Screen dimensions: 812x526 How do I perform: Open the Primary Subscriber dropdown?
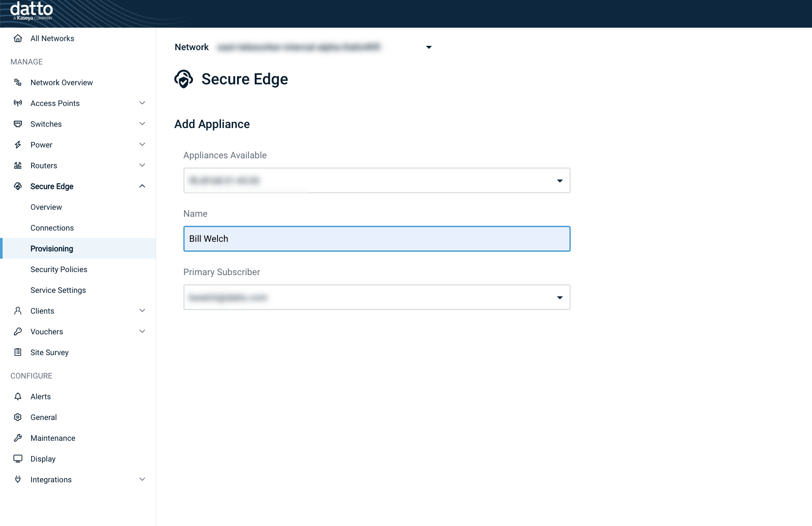tap(560, 297)
